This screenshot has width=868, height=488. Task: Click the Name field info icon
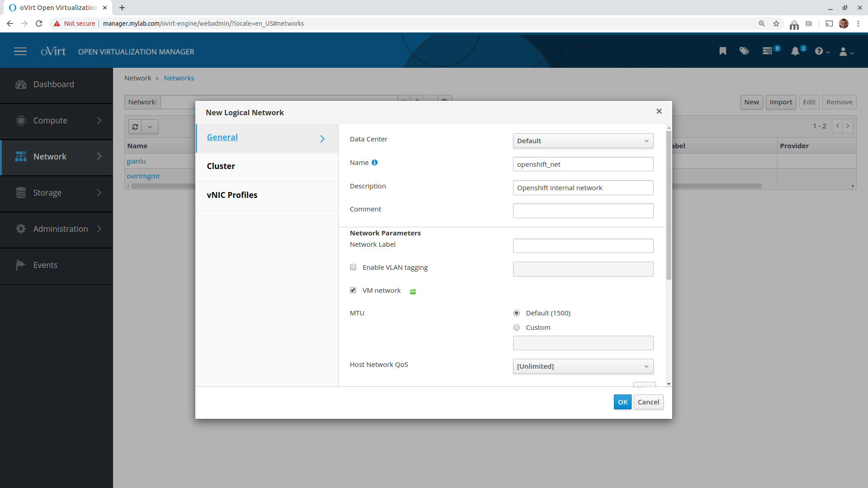[374, 163]
